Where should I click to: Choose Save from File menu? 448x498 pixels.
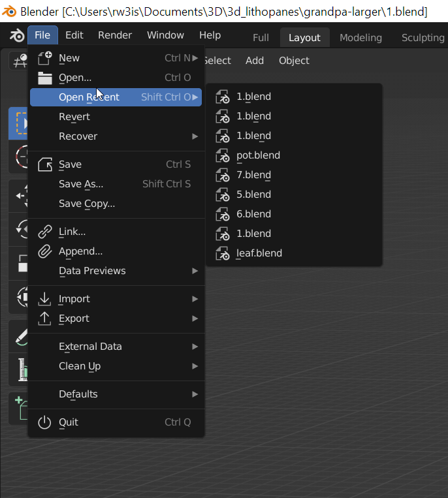[x=116, y=164]
